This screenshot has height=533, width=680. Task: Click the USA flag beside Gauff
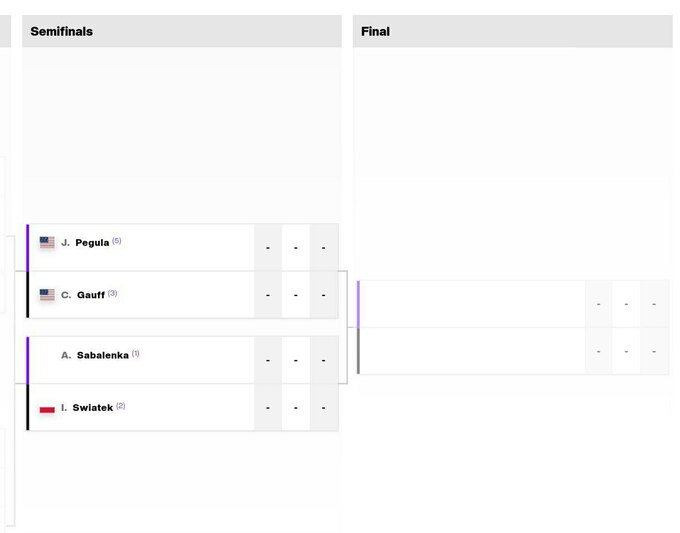47,295
